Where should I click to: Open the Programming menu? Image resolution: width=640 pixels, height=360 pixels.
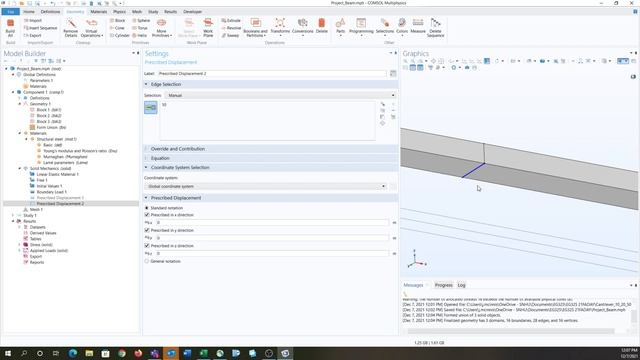tap(361, 27)
